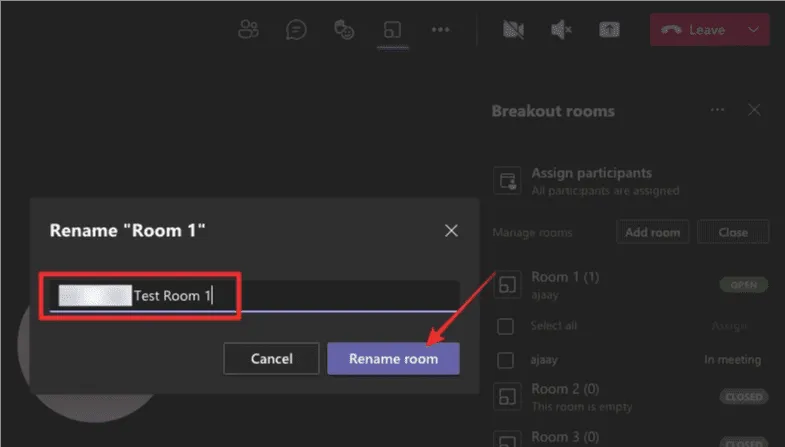Click the Manage rooms label
Image resolution: width=785 pixels, height=447 pixels.
(x=532, y=233)
